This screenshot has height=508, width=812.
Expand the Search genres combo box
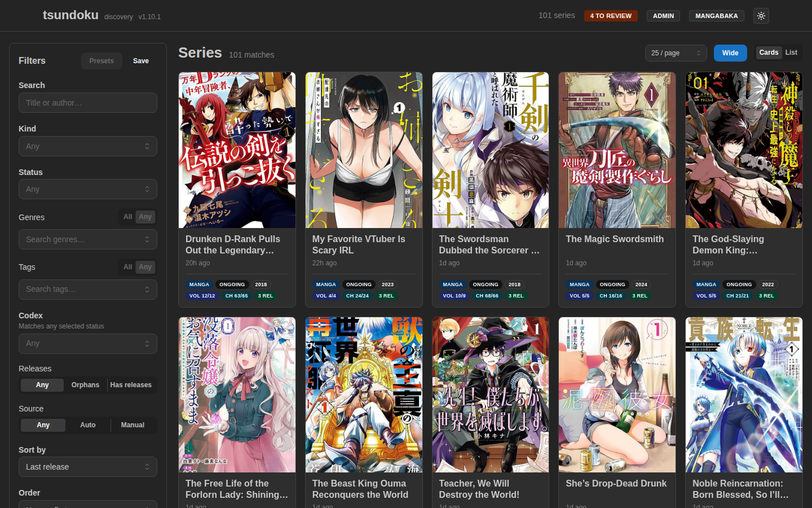(88, 239)
